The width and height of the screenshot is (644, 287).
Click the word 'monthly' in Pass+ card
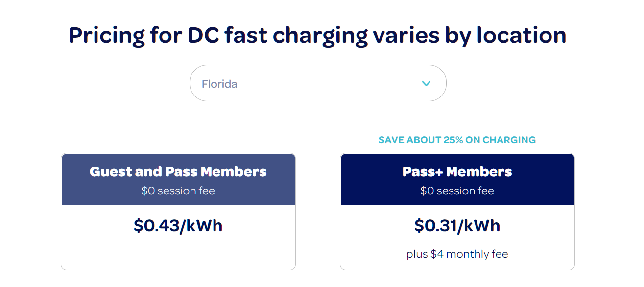tap(467, 255)
